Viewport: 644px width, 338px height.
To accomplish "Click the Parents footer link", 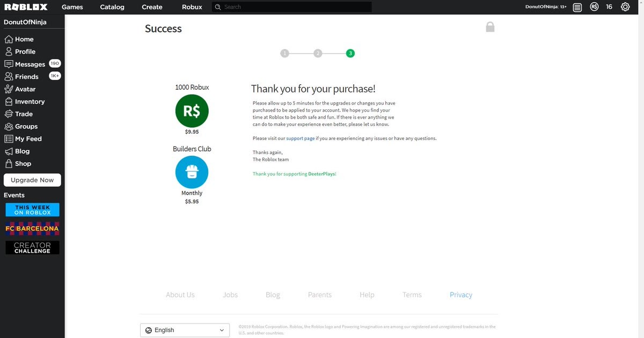I will coord(320,295).
